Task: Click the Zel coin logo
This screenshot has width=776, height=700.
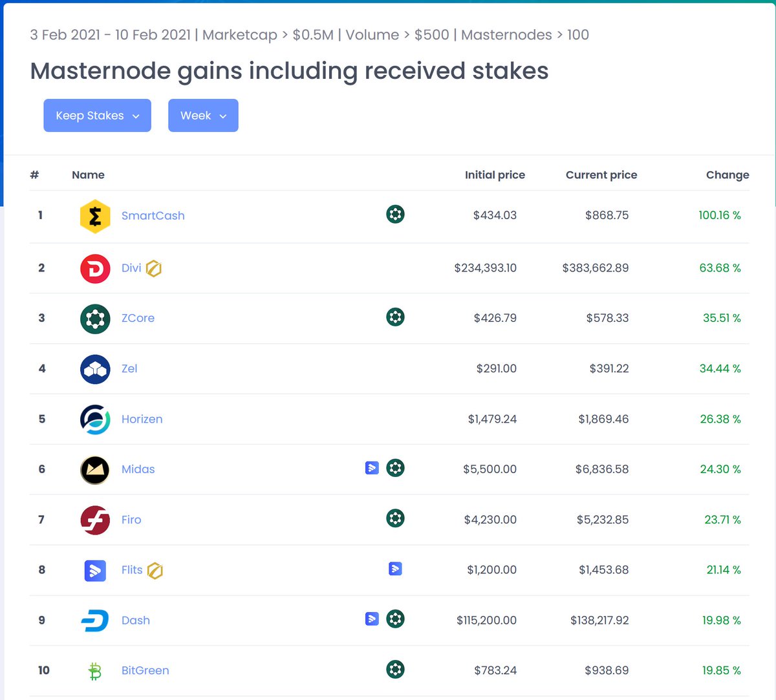Action: 95,369
